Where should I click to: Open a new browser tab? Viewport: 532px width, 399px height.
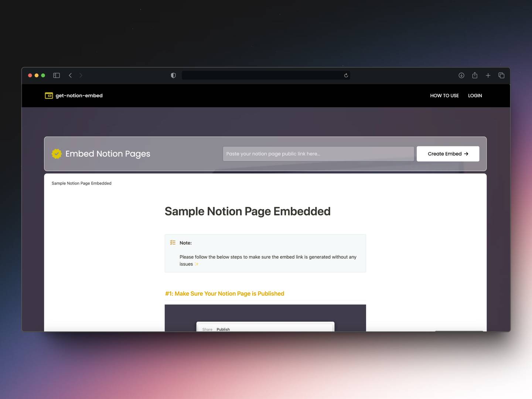pyautogui.click(x=488, y=75)
